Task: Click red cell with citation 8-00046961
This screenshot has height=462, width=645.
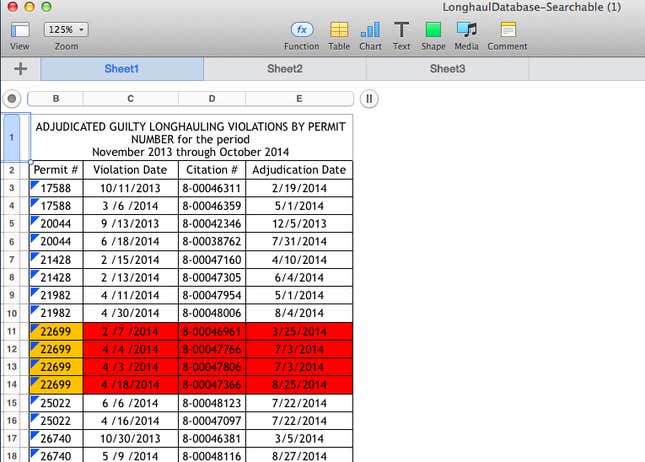Action: coord(212,331)
